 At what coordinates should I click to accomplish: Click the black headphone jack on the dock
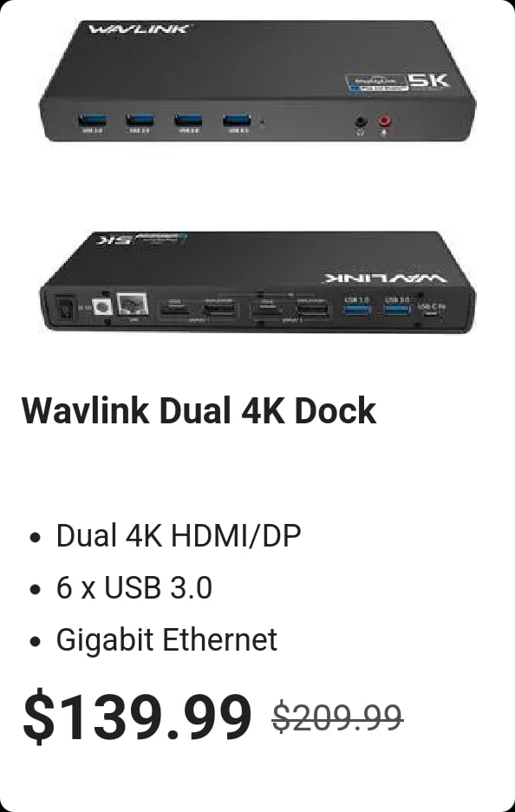point(361,122)
